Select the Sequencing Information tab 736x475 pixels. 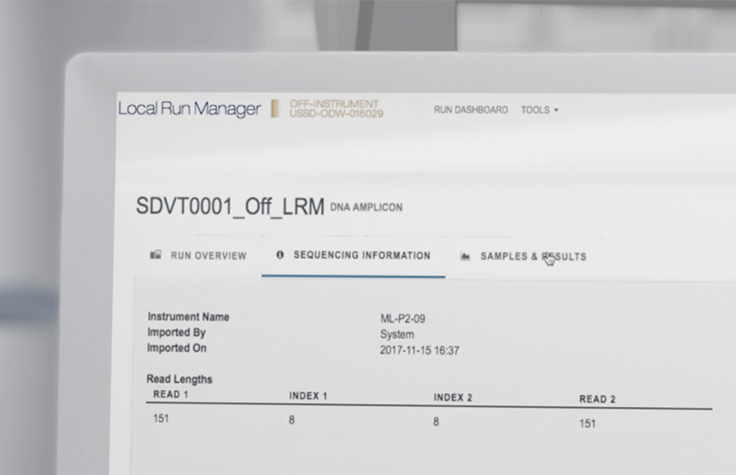pyautogui.click(x=361, y=256)
